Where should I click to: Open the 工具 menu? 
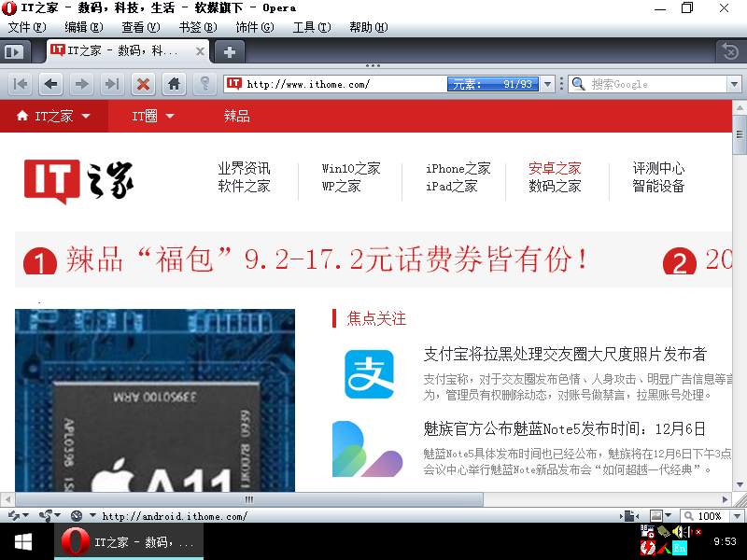point(312,28)
